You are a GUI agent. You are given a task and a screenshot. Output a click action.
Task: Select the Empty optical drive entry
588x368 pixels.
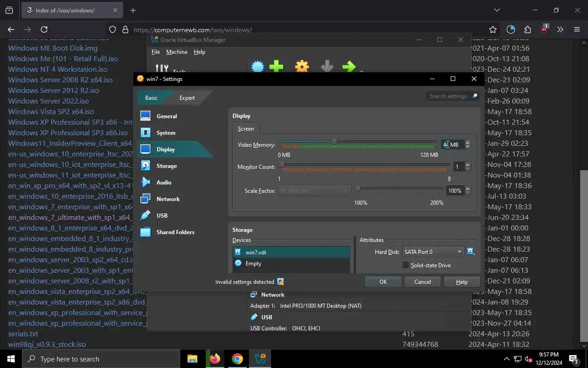291,263
